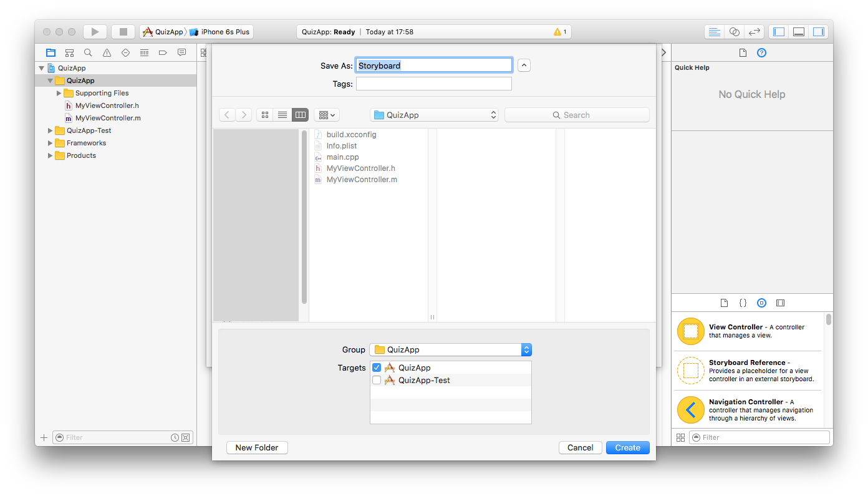The height and width of the screenshot is (496, 868).
Task: Select View Controller in object library
Action: pyautogui.click(x=748, y=331)
